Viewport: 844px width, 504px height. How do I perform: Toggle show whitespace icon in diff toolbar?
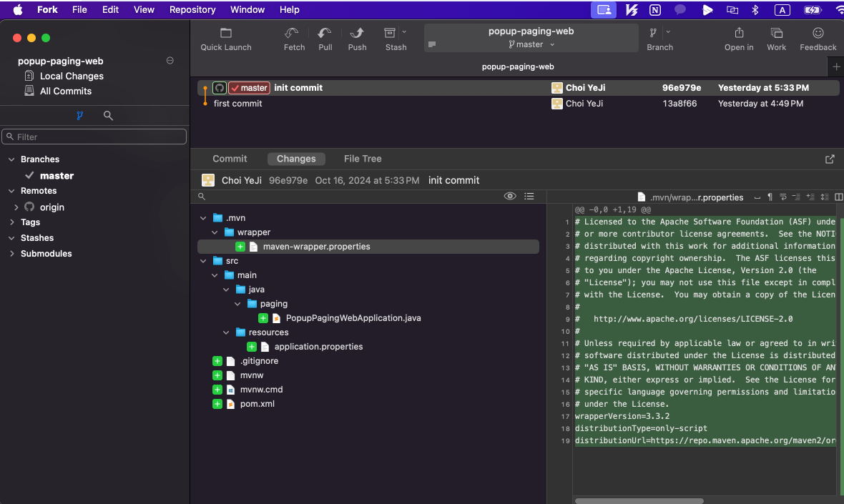(x=757, y=197)
